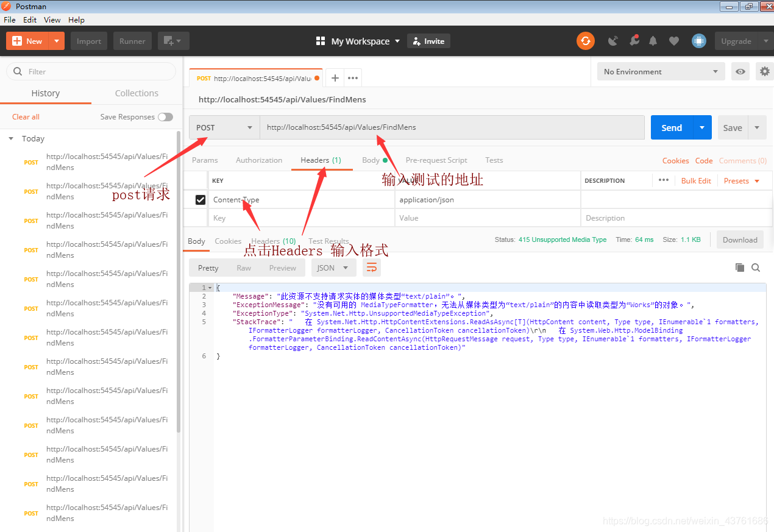Click the Code link

click(704, 160)
